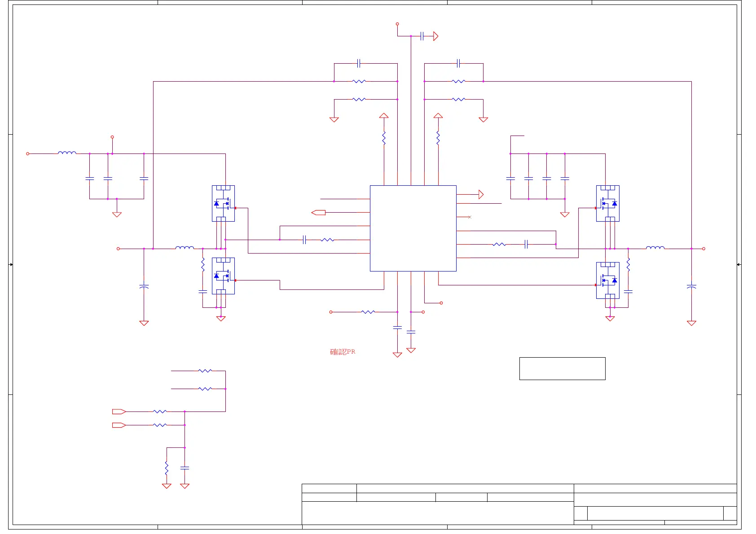Select capacitor at top beside power arrow
This screenshot has width=756, height=534.
click(x=422, y=36)
